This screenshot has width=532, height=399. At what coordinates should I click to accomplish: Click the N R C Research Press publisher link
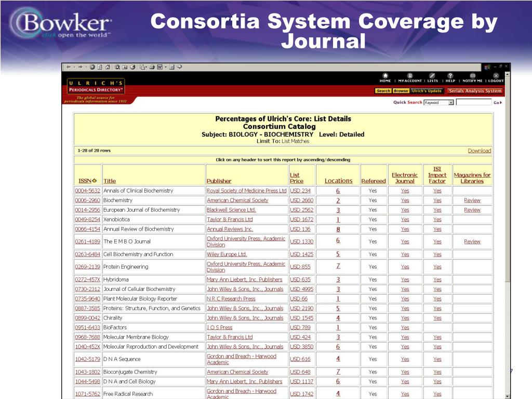tap(231, 299)
